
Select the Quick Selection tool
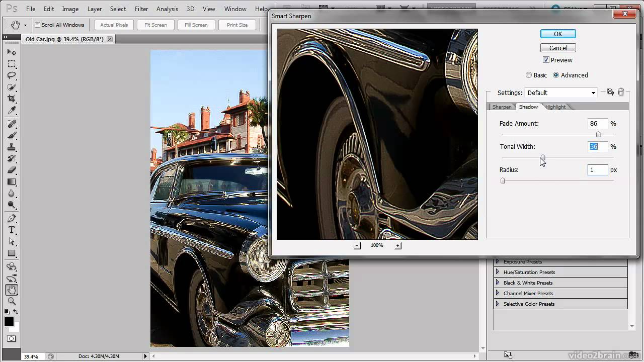[x=12, y=87]
